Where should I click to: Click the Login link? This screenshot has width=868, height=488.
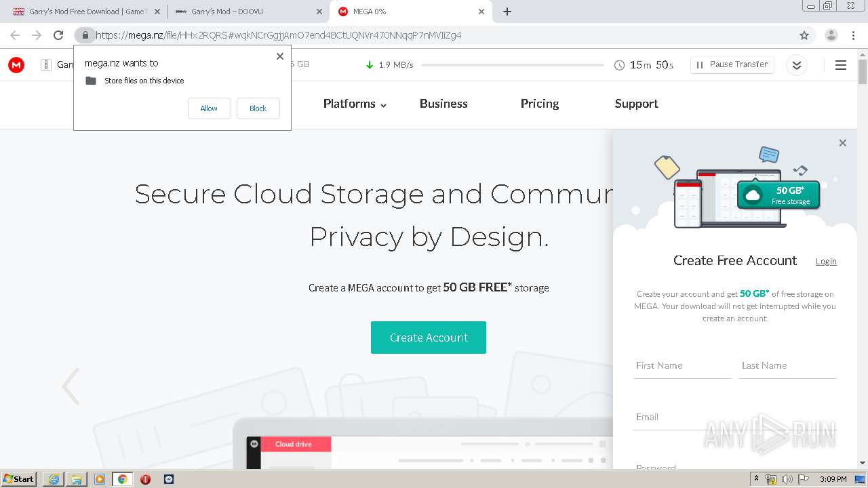[x=826, y=262]
